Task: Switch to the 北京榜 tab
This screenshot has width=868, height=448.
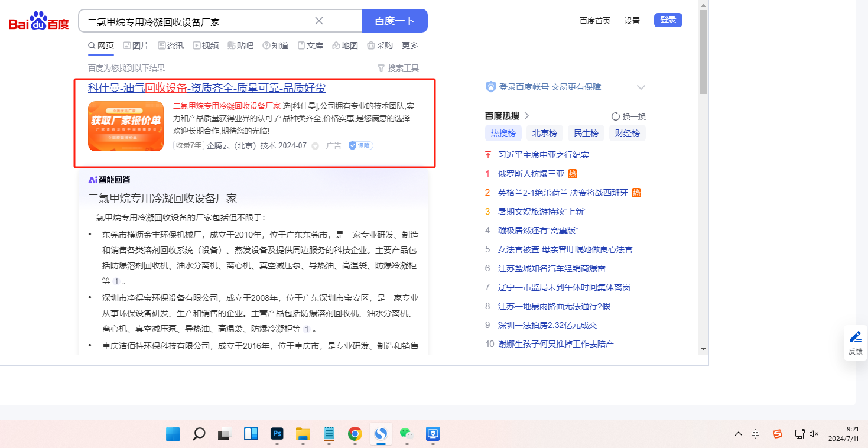Action: (545, 133)
